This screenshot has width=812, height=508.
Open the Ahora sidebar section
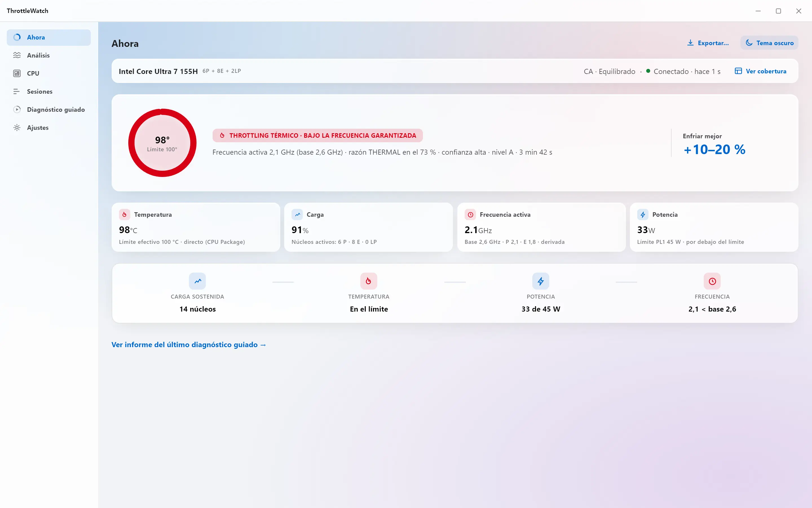[49, 37]
